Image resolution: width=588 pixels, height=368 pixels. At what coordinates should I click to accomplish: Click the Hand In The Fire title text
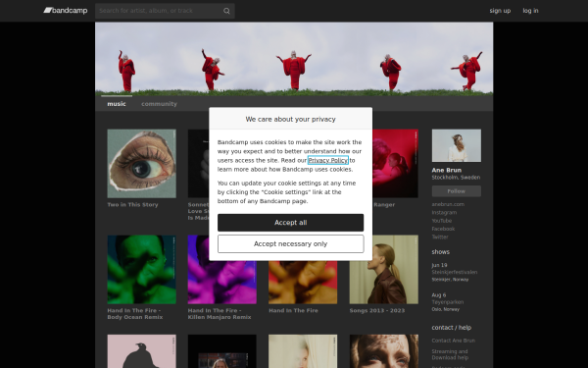point(293,310)
